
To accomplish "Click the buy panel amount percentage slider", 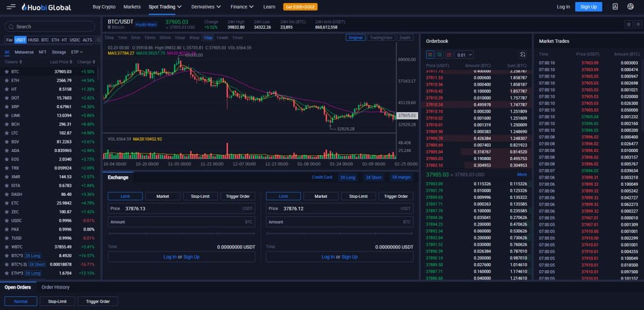I will 181,234.
